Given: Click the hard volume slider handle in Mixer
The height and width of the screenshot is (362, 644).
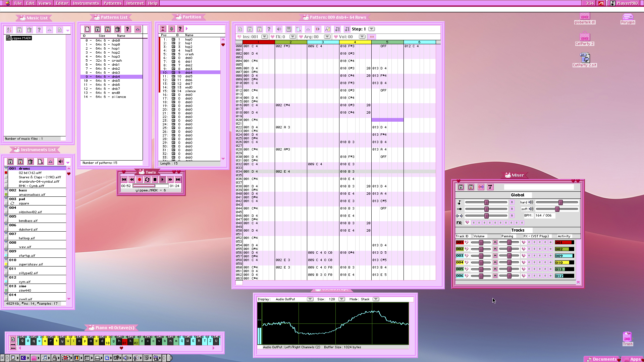Looking at the screenshot, I should click(x=560, y=202).
